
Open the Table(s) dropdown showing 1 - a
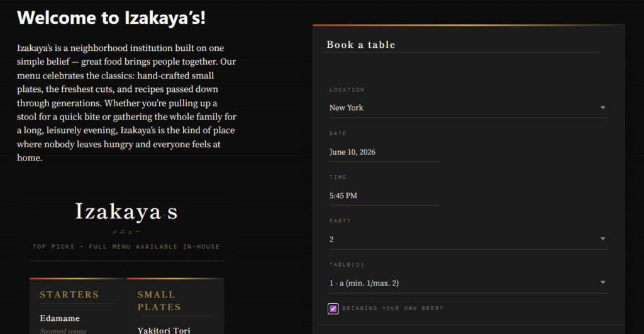(x=468, y=282)
